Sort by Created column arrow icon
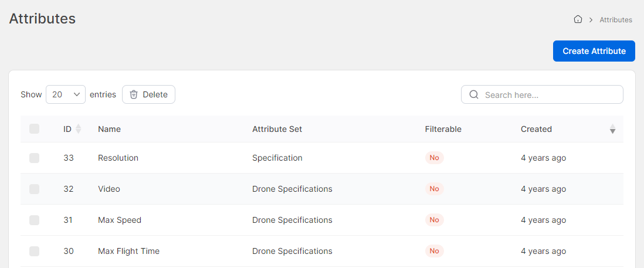 612,129
